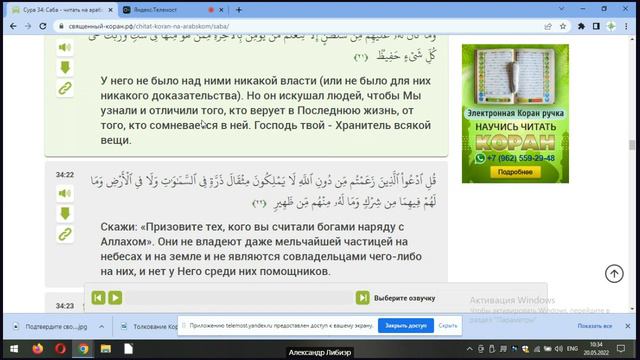Launch Opera from the taskbar
The width and height of the screenshot is (640, 360).
click(60, 349)
